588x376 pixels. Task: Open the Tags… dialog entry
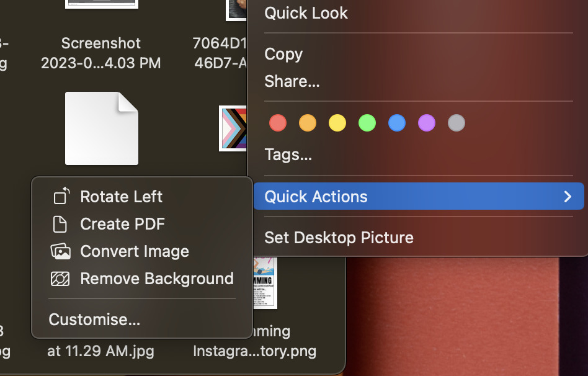[x=288, y=154]
